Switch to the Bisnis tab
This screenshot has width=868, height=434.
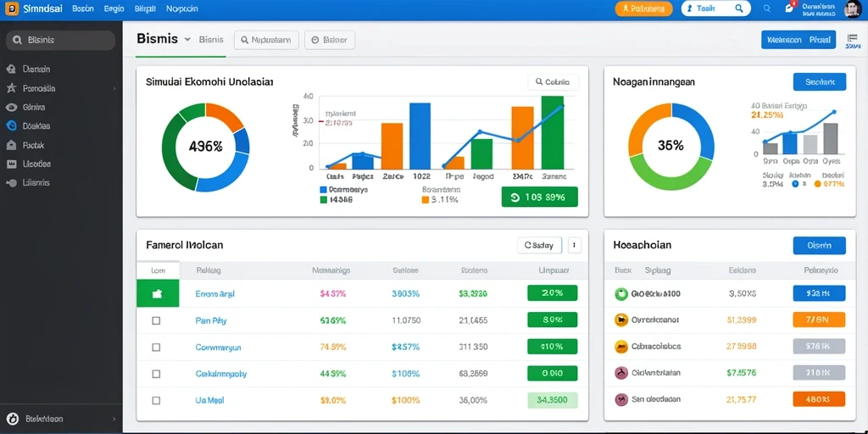point(211,40)
